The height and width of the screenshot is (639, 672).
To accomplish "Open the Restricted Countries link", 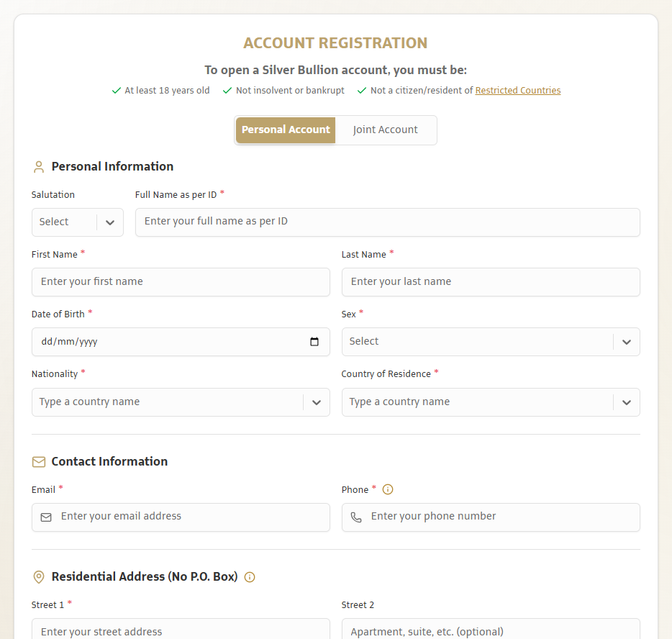I will 518,91.
